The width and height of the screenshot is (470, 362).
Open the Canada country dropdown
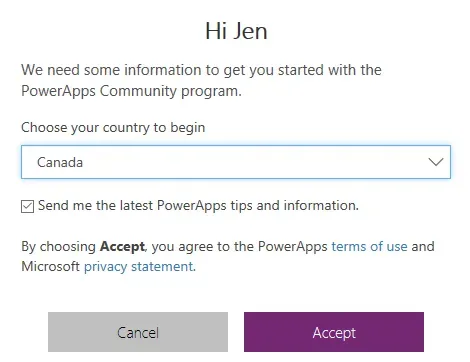[236, 162]
